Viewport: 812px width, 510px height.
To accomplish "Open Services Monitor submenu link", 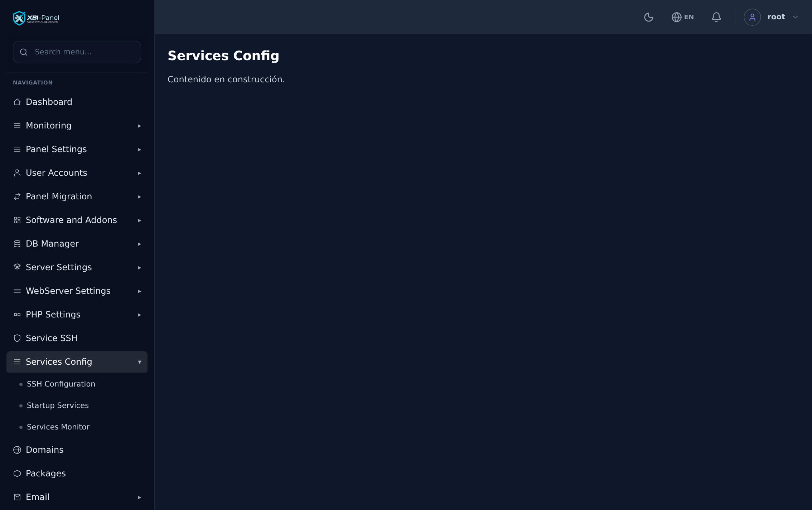I will point(58,427).
